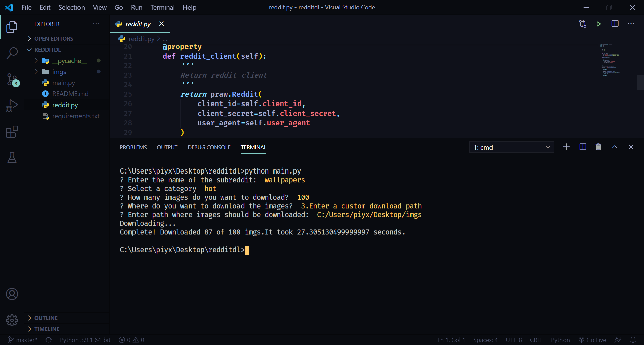Viewport: 644px width, 345px height.
Task: Open main.py from the explorer
Action: (67, 83)
